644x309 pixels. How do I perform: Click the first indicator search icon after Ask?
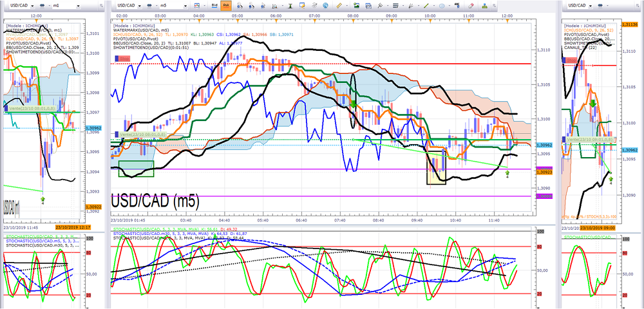[x=240, y=6]
